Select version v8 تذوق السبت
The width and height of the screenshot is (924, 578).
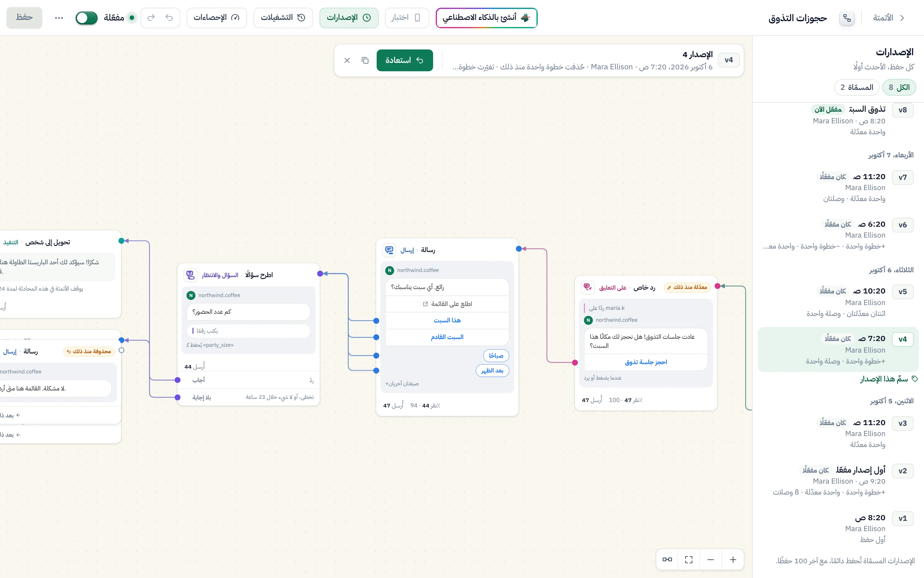pyautogui.click(x=838, y=120)
